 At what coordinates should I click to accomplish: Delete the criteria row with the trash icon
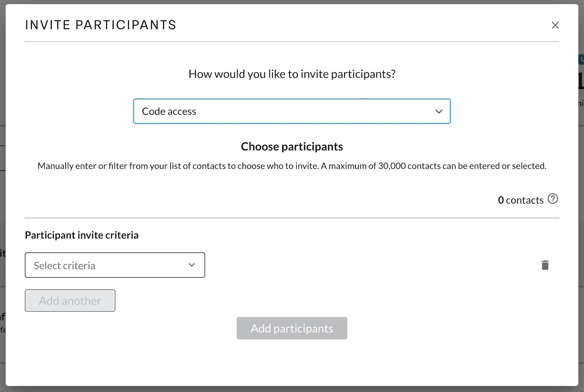[x=545, y=265]
